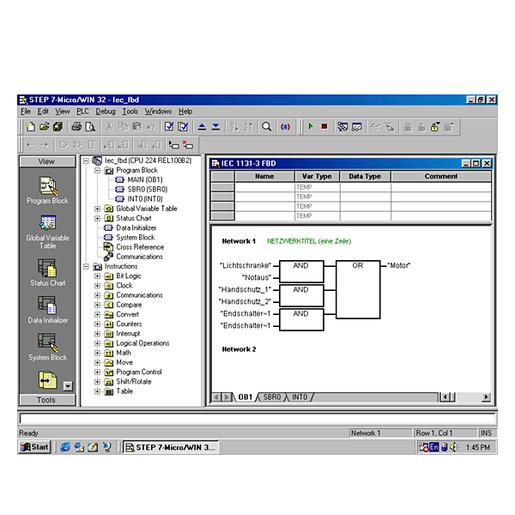Select INT0 (INT0) in project tree
This screenshot has height=515, width=515.
145,199
